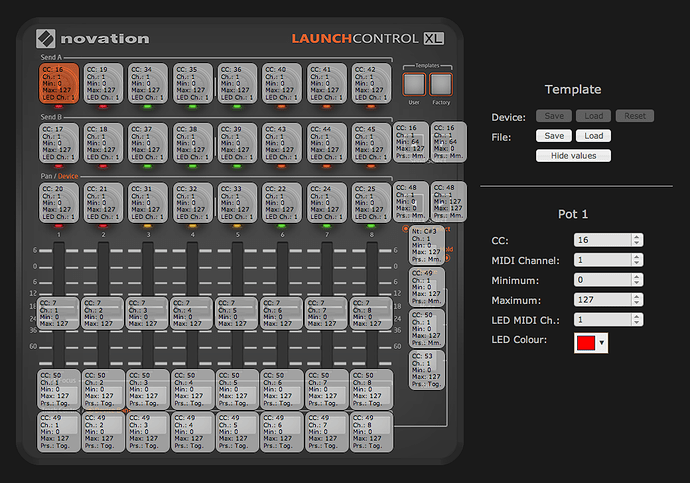Select the side button CC 49 Prs. Mm.
Image resolution: width=690 pixels, height=483 pixels.
tap(426, 287)
